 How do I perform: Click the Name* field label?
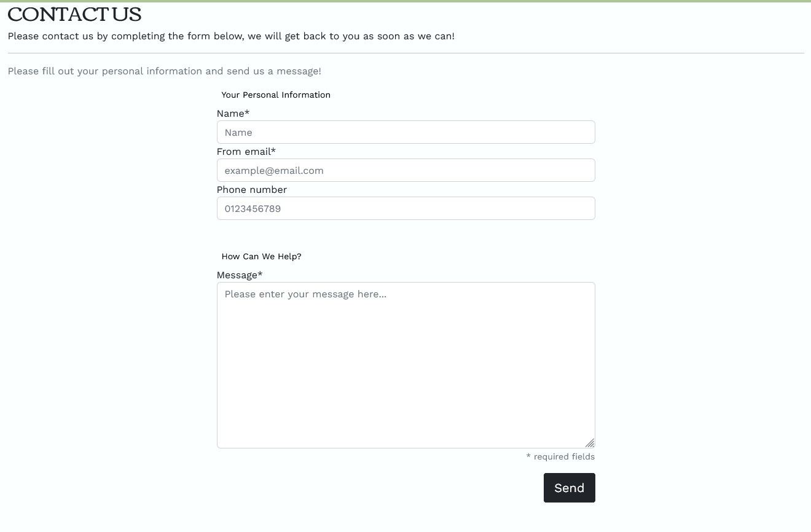pyautogui.click(x=233, y=114)
